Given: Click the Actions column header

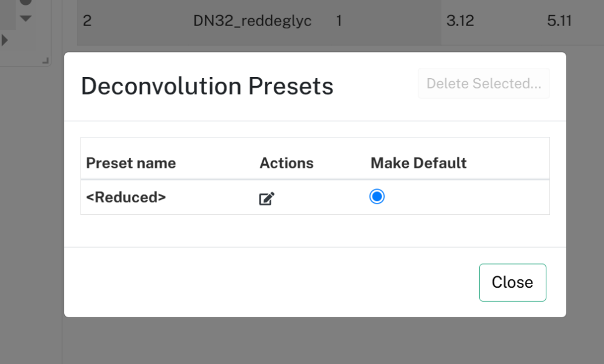Looking at the screenshot, I should point(287,163).
